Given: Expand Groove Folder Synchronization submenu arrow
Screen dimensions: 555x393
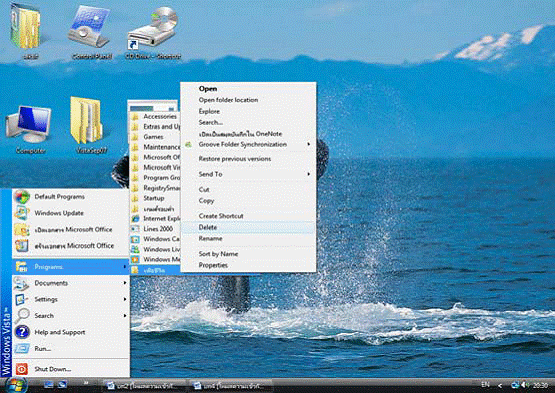Looking at the screenshot, I should 309,144.
